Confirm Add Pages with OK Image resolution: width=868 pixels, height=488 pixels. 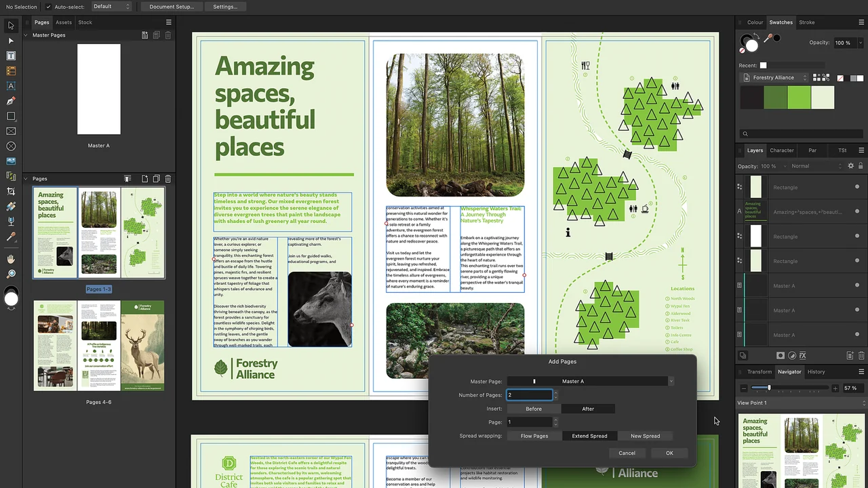pyautogui.click(x=669, y=453)
